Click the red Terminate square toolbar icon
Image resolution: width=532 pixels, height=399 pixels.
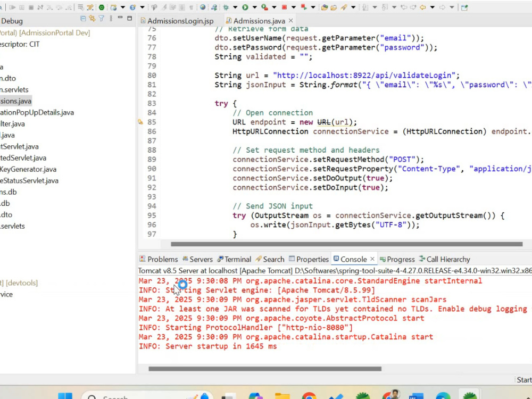pyautogui.click(x=284, y=7)
